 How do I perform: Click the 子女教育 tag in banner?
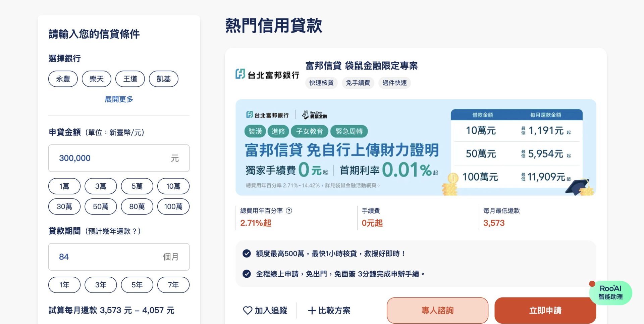pos(309,131)
